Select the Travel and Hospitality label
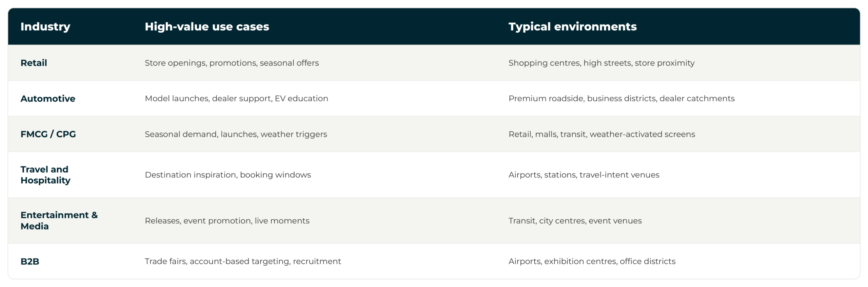 tap(45, 175)
